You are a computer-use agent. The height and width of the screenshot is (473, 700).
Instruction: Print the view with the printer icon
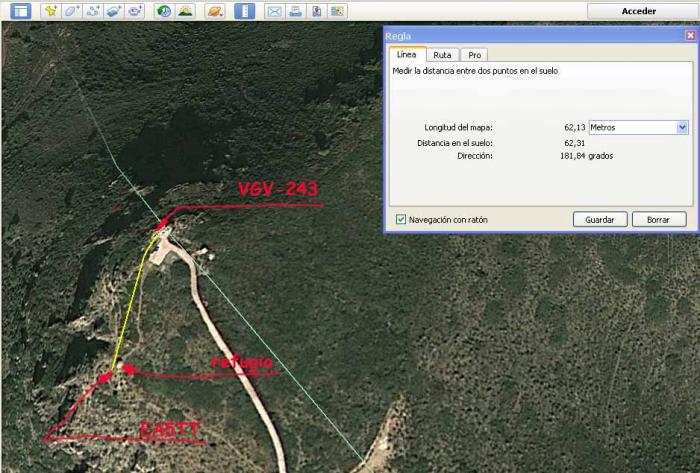click(295, 11)
